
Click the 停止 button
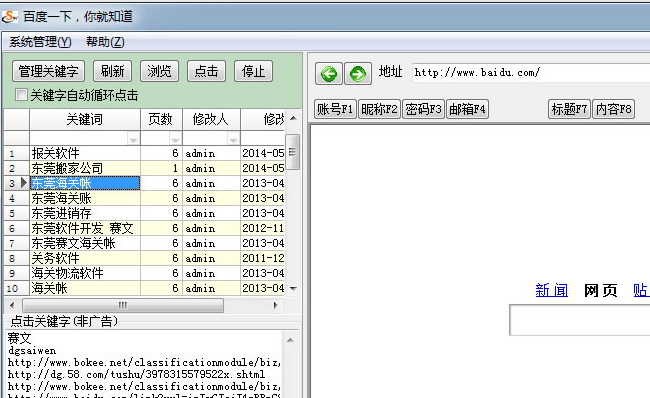(x=253, y=71)
